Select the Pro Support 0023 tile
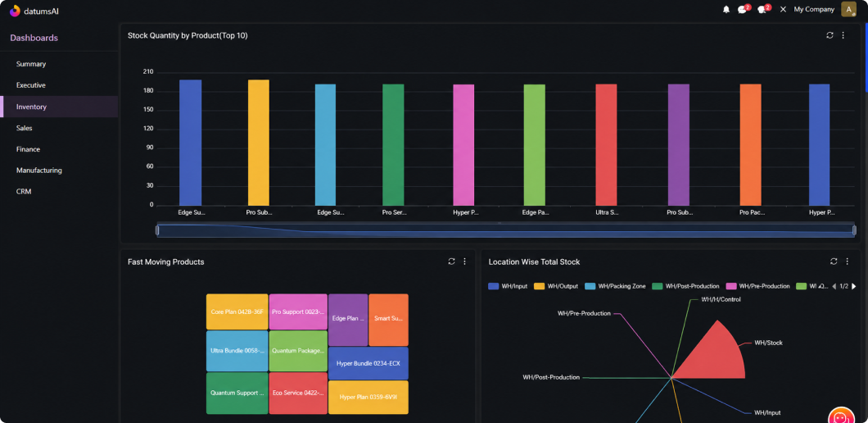868x423 pixels. click(298, 312)
